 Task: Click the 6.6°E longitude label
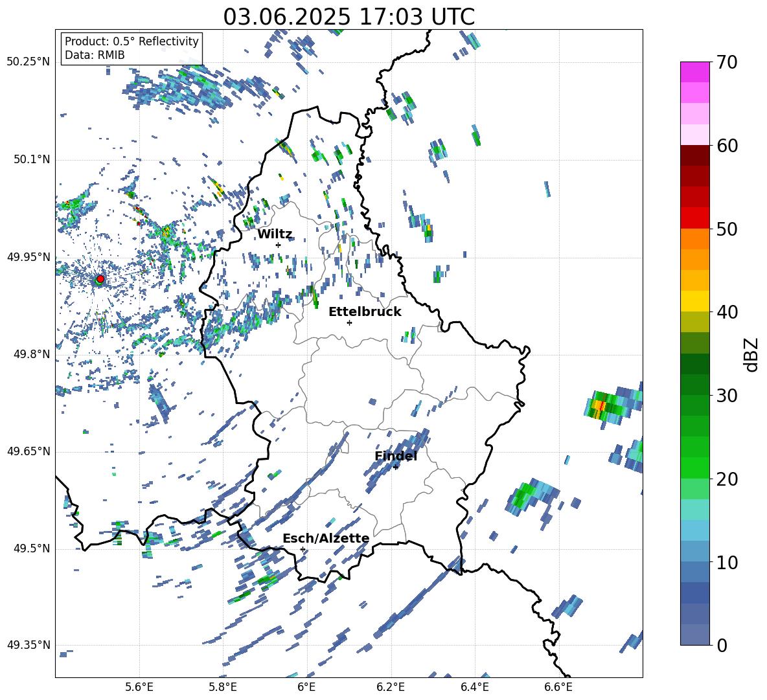click(x=558, y=687)
